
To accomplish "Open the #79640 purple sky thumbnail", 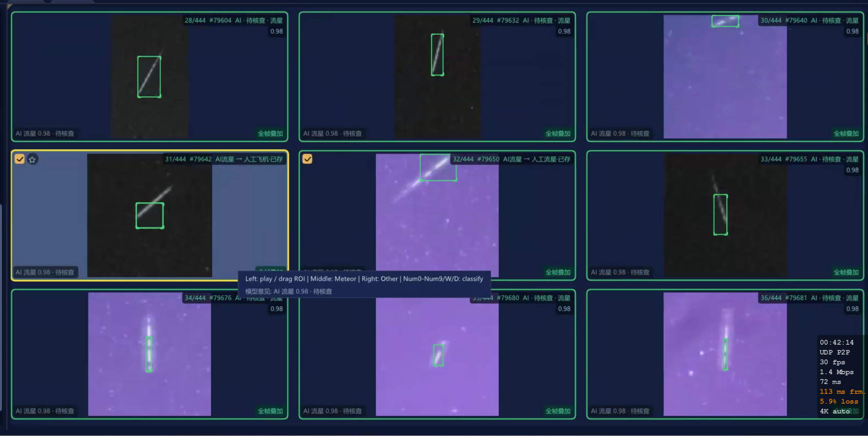I will [725, 77].
